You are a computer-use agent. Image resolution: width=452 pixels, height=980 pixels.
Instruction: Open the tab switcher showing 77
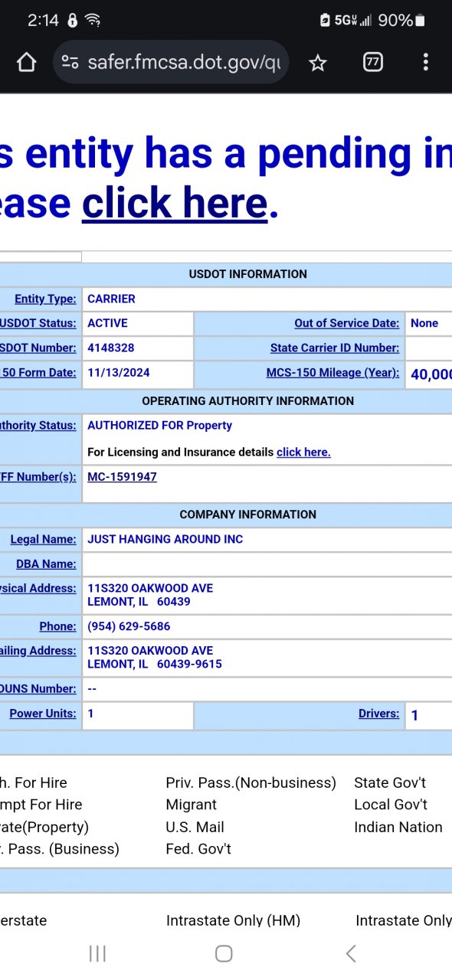pos(373,63)
